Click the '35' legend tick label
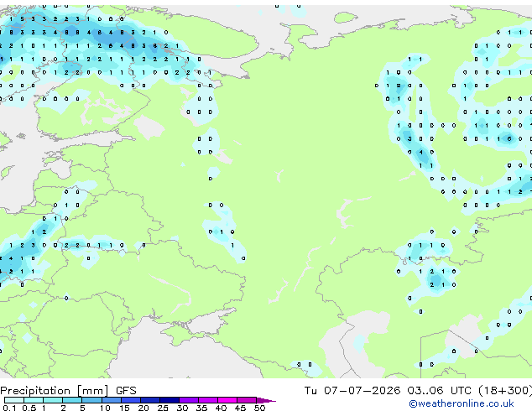This screenshot has height=411, width=532. pyautogui.click(x=201, y=408)
